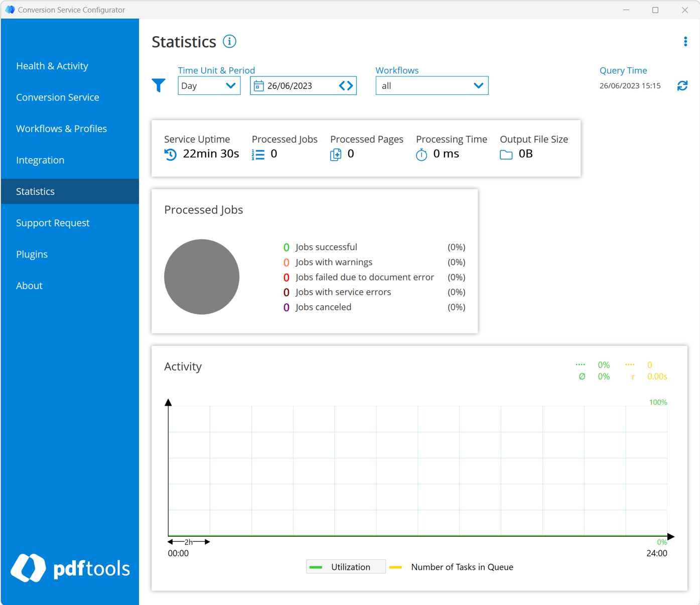The image size is (700, 605).
Task: Open the Support Request page
Action: coord(53,222)
